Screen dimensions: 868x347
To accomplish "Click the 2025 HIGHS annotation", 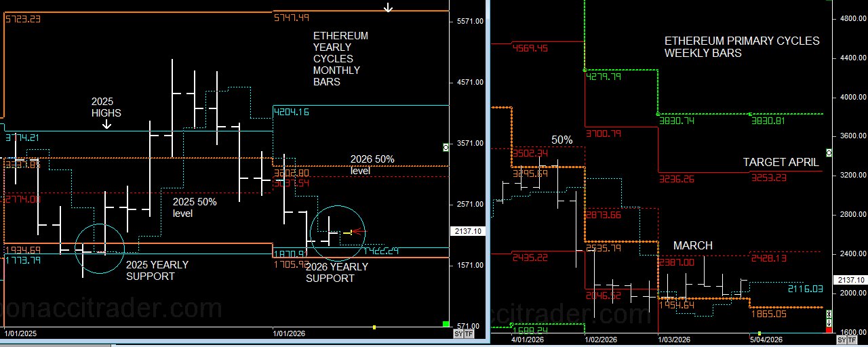I will pyautogui.click(x=106, y=107).
